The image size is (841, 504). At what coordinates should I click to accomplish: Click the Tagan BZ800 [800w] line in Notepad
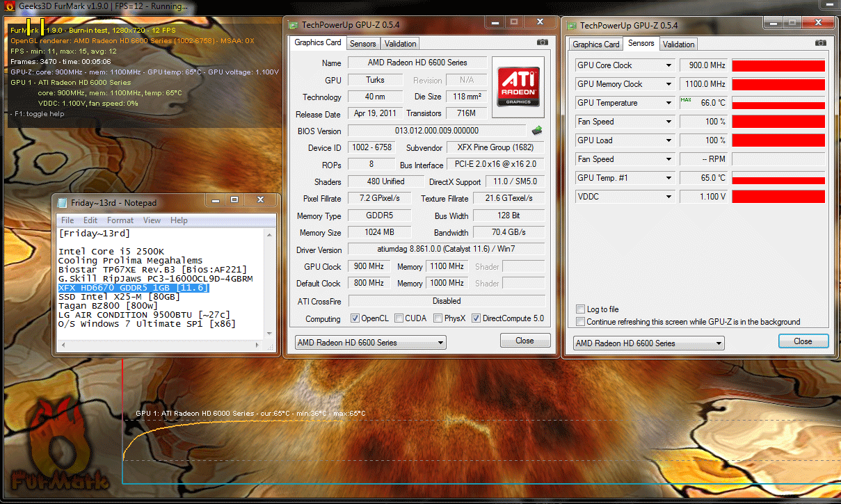coord(108,305)
